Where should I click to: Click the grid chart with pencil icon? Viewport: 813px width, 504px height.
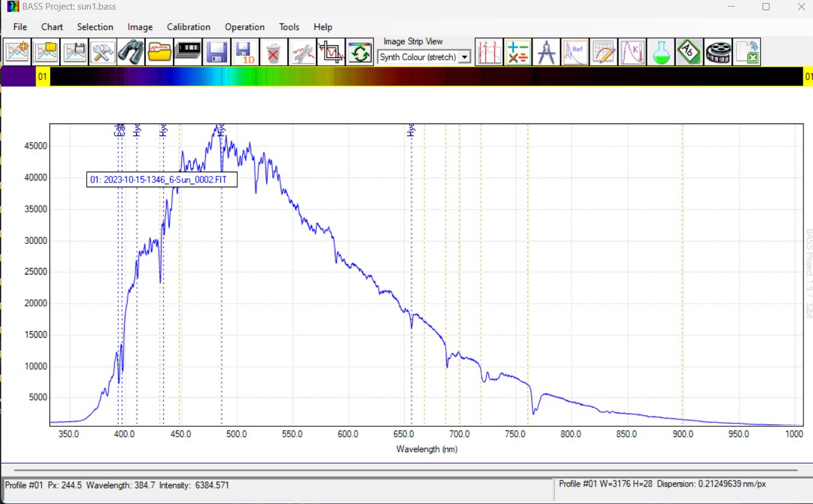pyautogui.click(x=603, y=52)
